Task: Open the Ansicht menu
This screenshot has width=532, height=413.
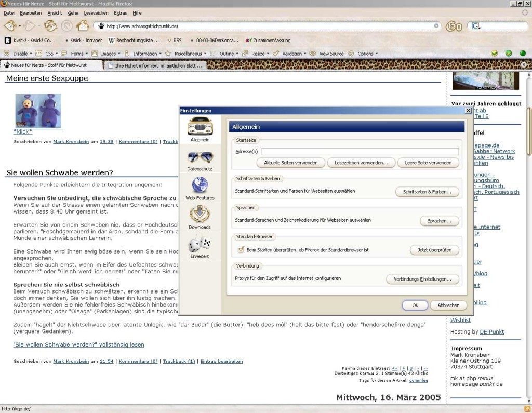Action: tap(55, 13)
